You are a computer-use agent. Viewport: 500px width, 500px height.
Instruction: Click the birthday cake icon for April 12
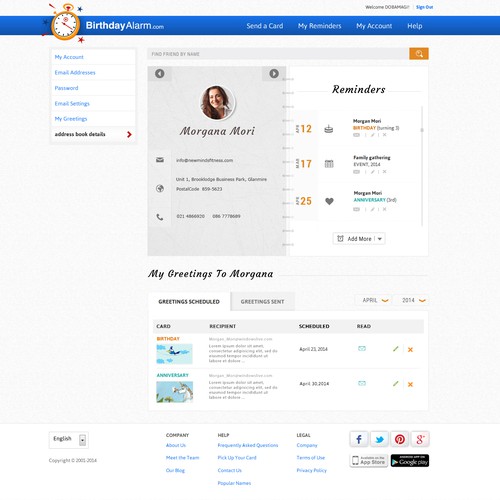tap(329, 129)
